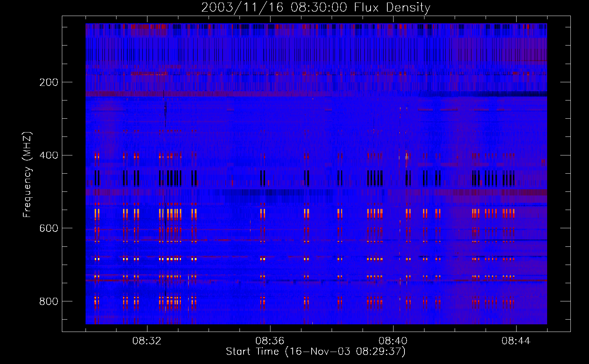Screen dimensions: 589x364
Task: Click the plot title "2003/11/16 08:30:00 Flux Density"
Action: click(x=316, y=7)
